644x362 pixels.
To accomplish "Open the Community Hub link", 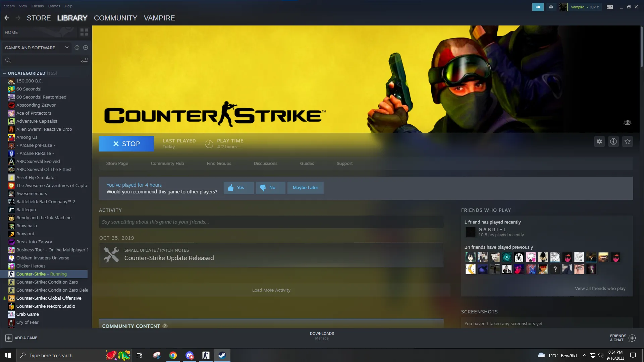I will point(167,164).
